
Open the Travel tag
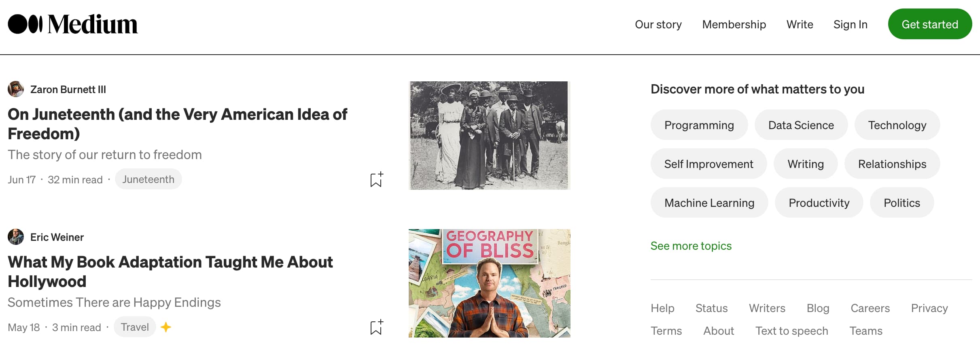click(x=135, y=327)
